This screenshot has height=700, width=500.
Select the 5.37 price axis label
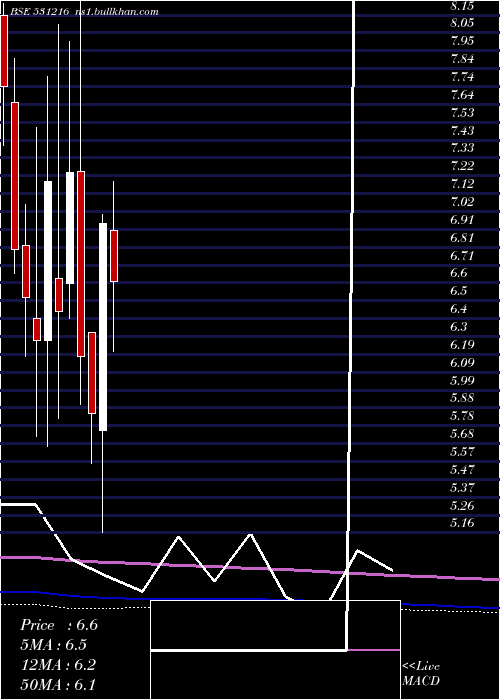462,487
